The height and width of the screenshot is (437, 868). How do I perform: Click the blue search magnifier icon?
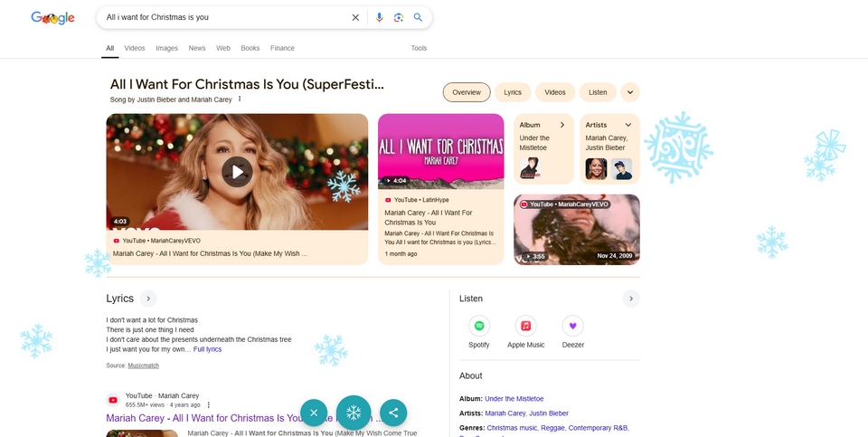point(418,17)
